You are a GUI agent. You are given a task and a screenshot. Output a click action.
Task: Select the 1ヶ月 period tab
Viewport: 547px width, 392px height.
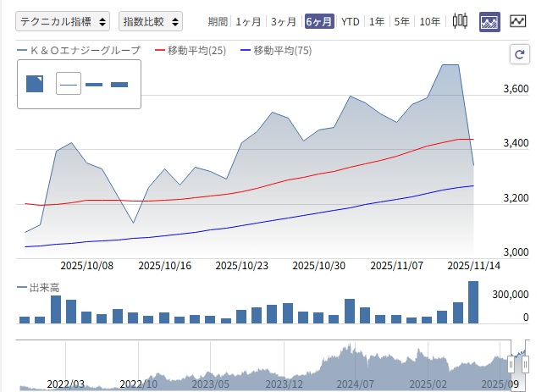tap(248, 22)
